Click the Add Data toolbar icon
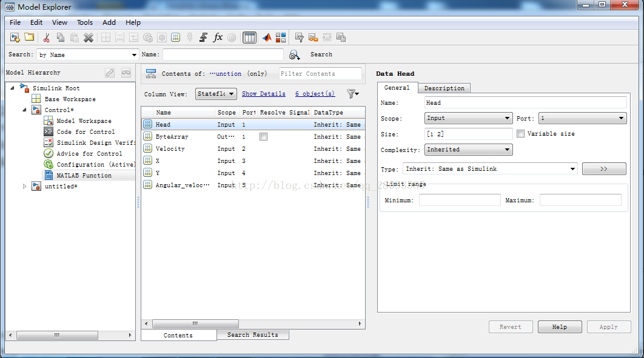 (x=175, y=38)
